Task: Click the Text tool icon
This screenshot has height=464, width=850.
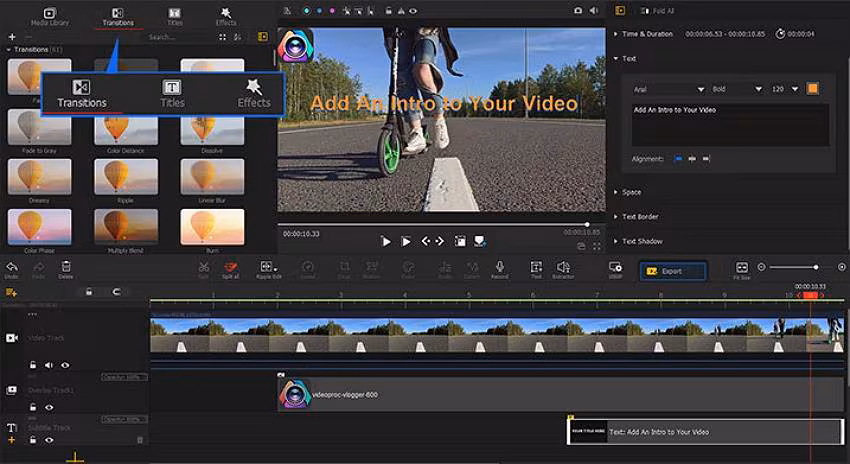Action: (x=536, y=269)
